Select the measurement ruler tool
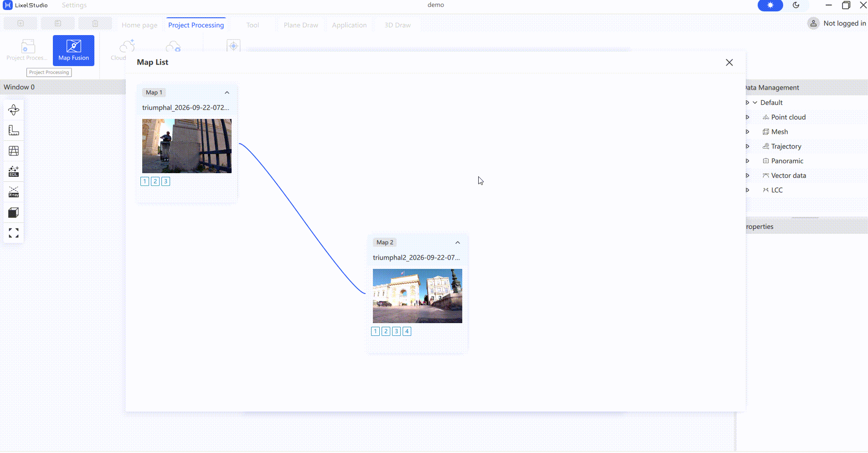 pyautogui.click(x=14, y=130)
